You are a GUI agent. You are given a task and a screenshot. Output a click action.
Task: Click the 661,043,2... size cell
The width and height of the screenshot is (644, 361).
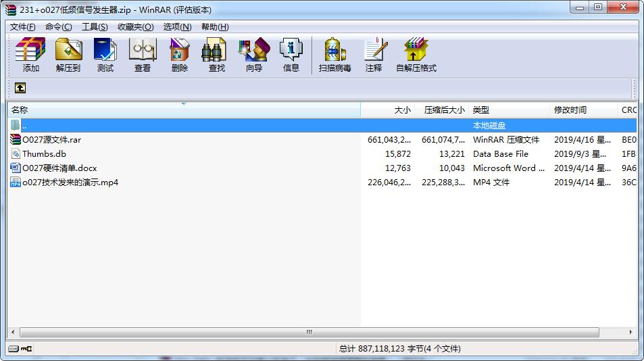pos(389,140)
